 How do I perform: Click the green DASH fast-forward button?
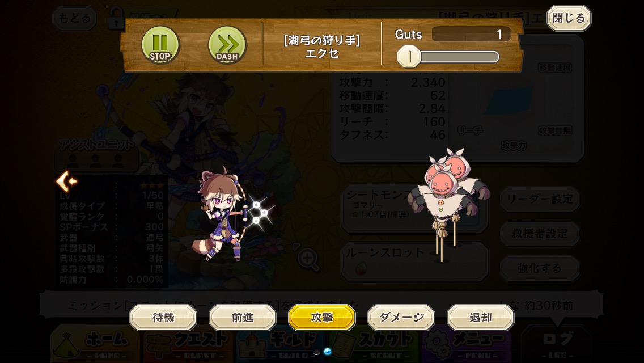[227, 44]
